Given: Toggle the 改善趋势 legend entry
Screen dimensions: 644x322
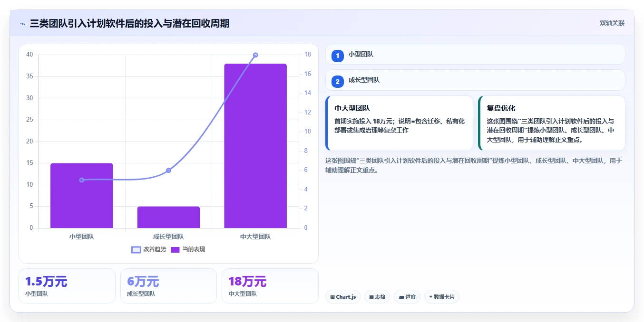Looking at the screenshot, I should (149, 249).
